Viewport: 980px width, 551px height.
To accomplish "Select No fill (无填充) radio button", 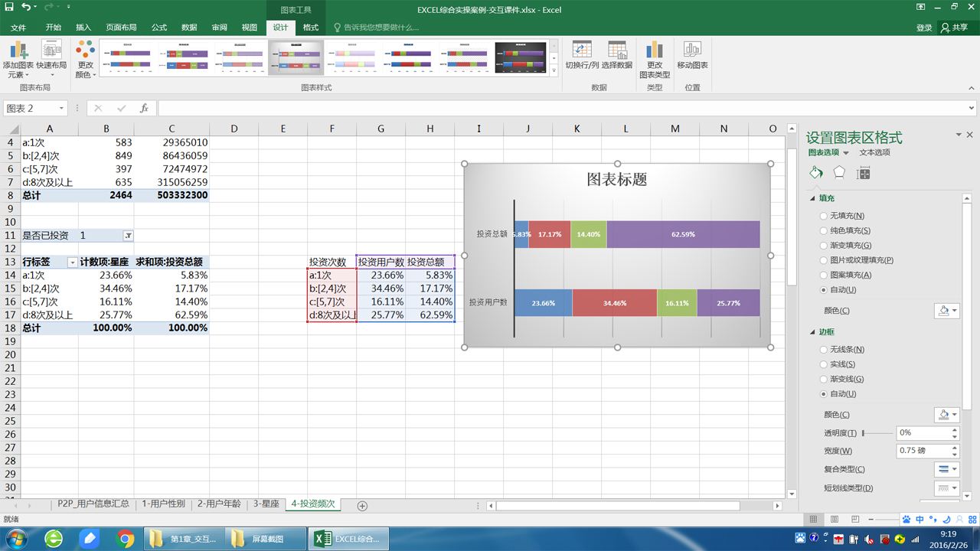I will [823, 216].
